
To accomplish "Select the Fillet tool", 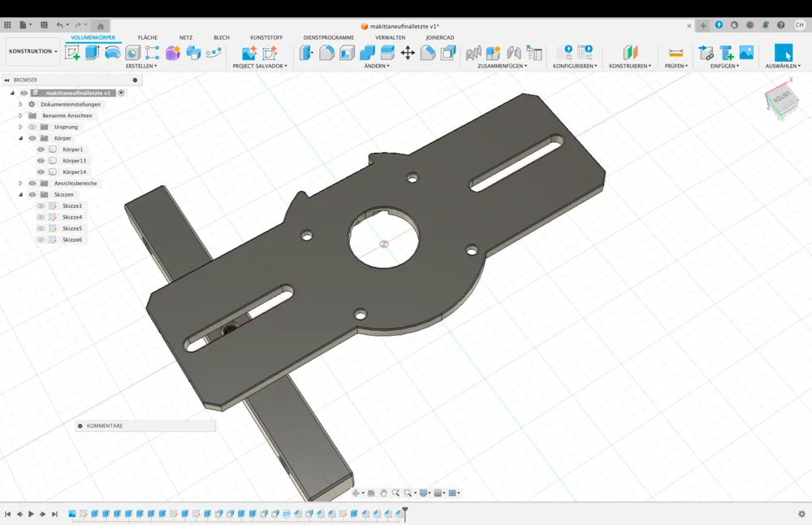I will pyautogui.click(x=326, y=52).
